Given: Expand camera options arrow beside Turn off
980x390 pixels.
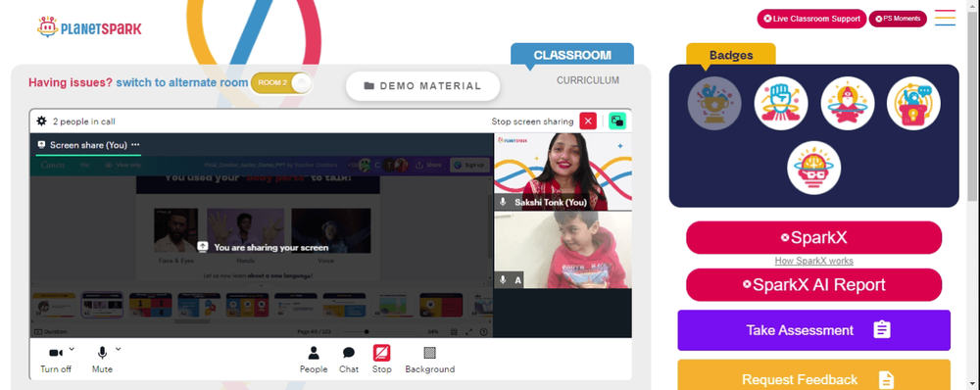Looking at the screenshot, I should point(72,349).
